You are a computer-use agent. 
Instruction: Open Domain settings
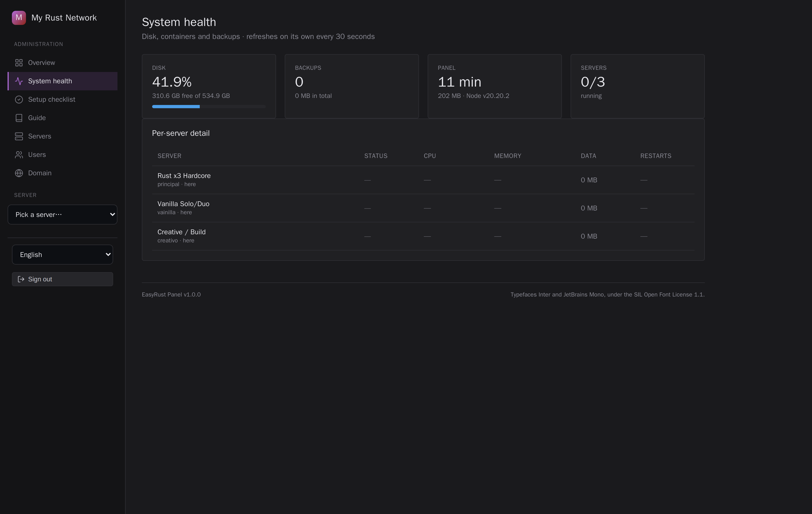63,173
